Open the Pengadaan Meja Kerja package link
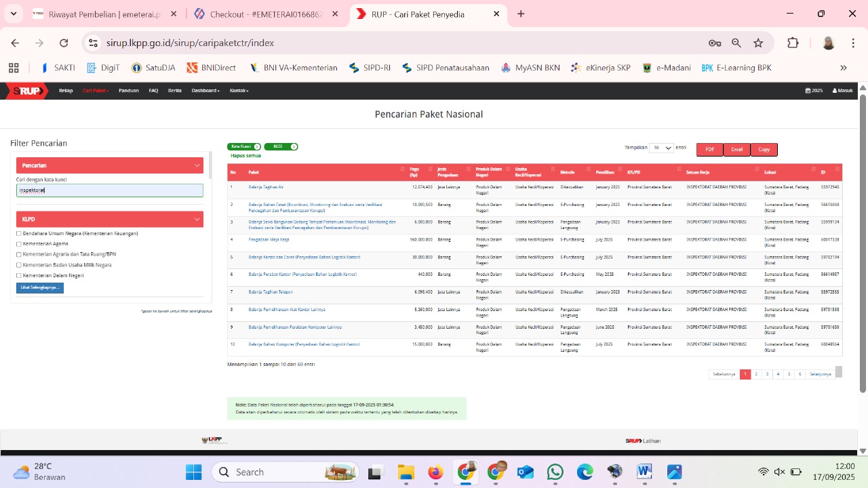868x488 pixels. [x=269, y=239]
